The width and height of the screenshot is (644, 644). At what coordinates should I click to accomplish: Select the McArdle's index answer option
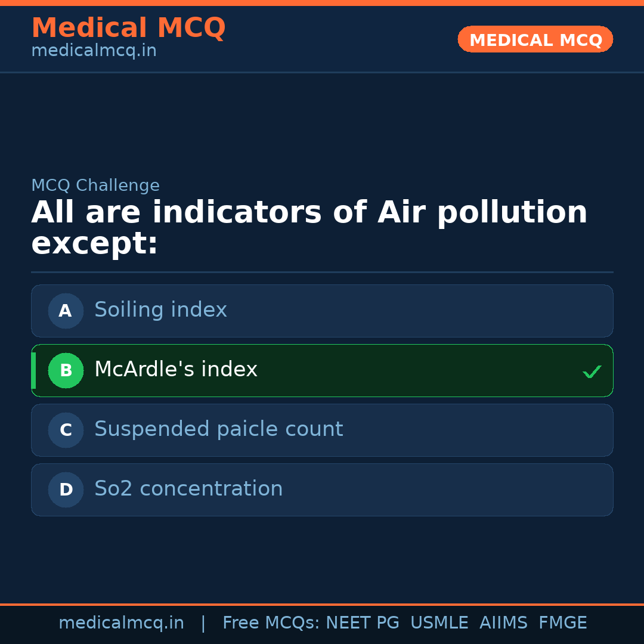tap(322, 370)
